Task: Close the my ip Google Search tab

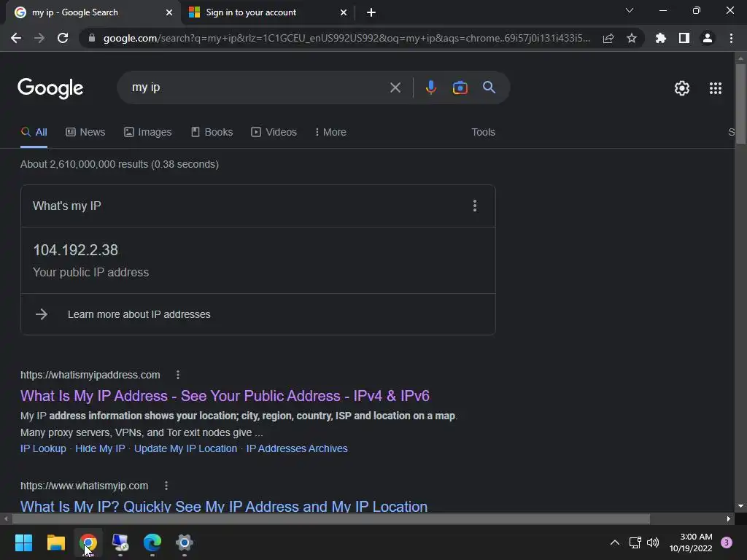Action: point(169,12)
